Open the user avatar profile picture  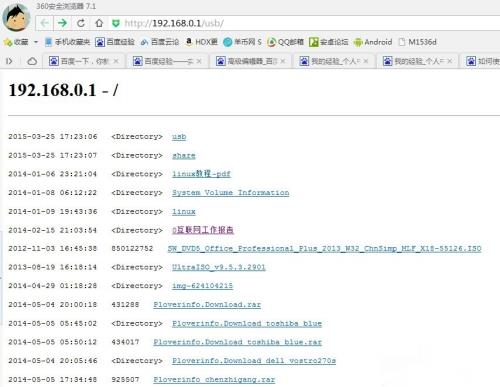16,17
